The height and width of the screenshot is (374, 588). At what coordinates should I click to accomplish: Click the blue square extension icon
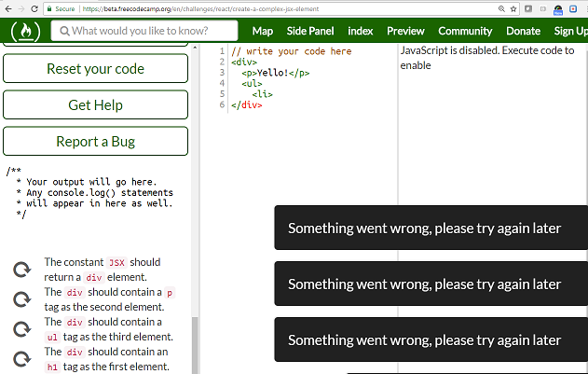(x=573, y=8)
